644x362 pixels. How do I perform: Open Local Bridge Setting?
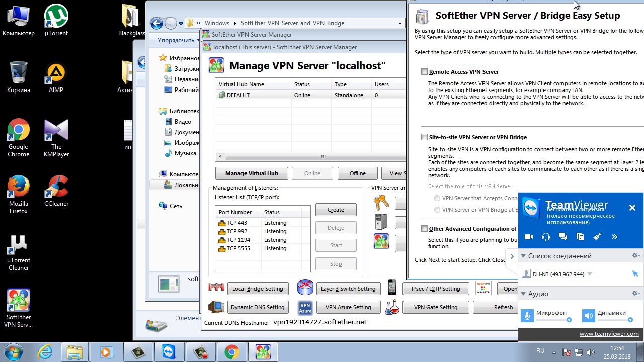click(258, 289)
